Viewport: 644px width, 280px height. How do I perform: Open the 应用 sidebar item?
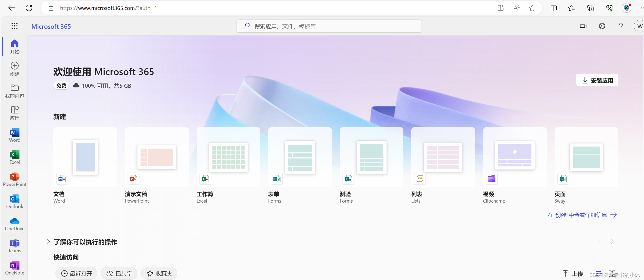[x=15, y=113]
